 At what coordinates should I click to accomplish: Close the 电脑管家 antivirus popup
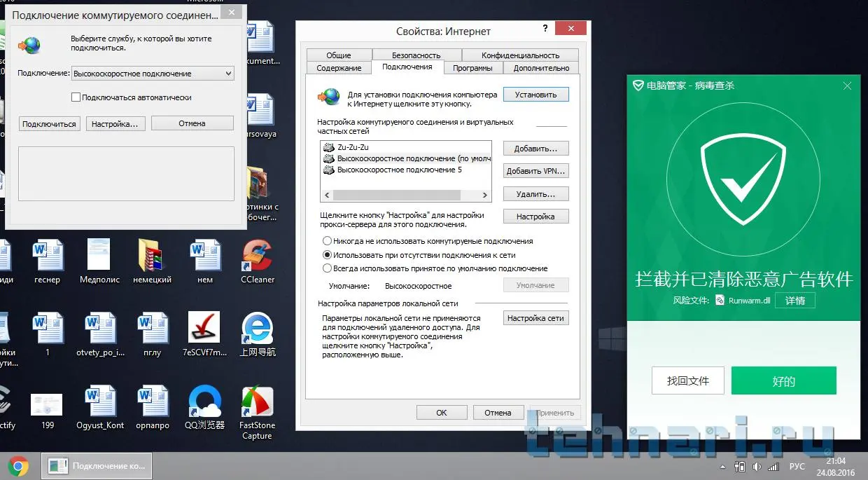(847, 85)
